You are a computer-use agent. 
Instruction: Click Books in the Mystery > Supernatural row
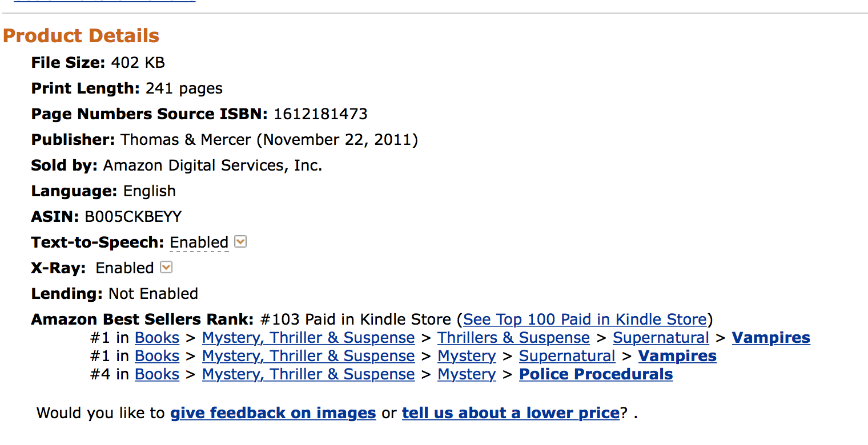(157, 356)
